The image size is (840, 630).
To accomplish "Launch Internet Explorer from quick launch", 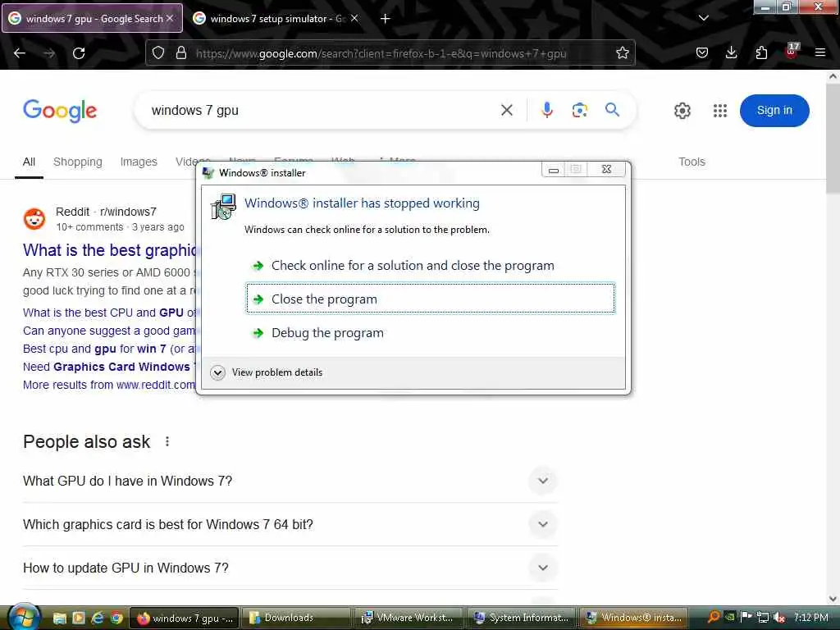I will (x=98, y=618).
